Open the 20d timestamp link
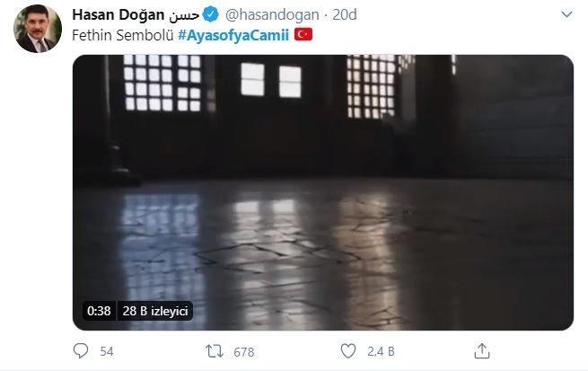Viewport: 588px width, 371px height. (x=345, y=15)
